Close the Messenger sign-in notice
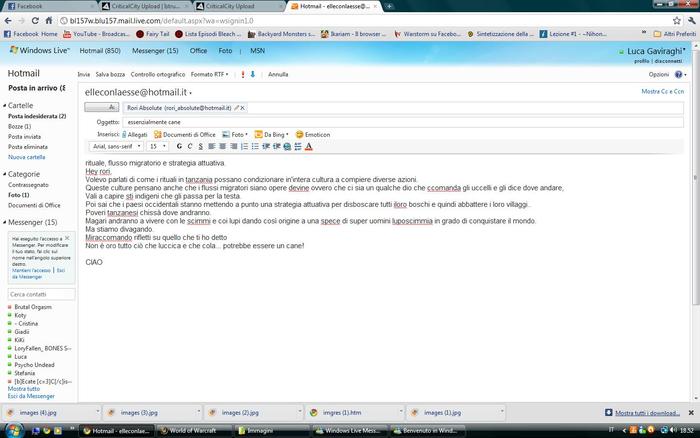 click(67, 238)
